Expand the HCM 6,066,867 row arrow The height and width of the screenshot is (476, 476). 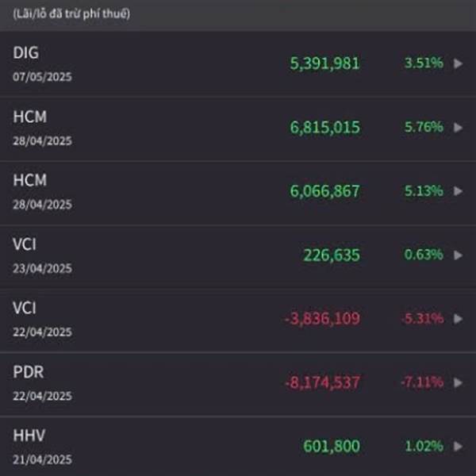[x=458, y=191]
